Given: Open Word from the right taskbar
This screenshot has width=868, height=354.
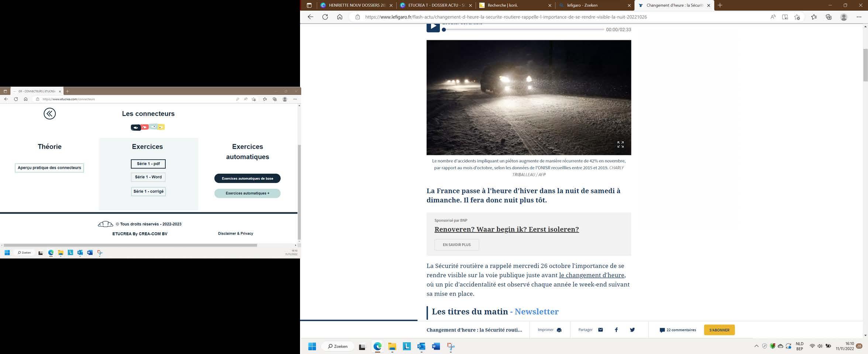Looking at the screenshot, I should point(436,347).
